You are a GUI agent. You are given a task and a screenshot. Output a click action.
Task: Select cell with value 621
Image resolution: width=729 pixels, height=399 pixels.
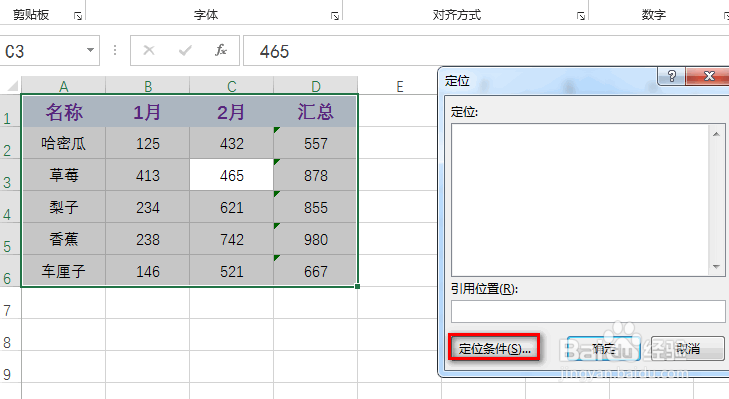[x=232, y=207]
